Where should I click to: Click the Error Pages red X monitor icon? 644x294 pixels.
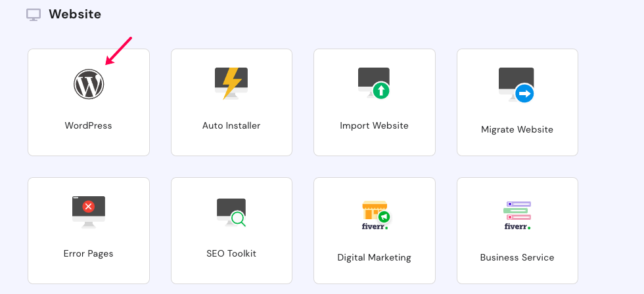pyautogui.click(x=89, y=212)
